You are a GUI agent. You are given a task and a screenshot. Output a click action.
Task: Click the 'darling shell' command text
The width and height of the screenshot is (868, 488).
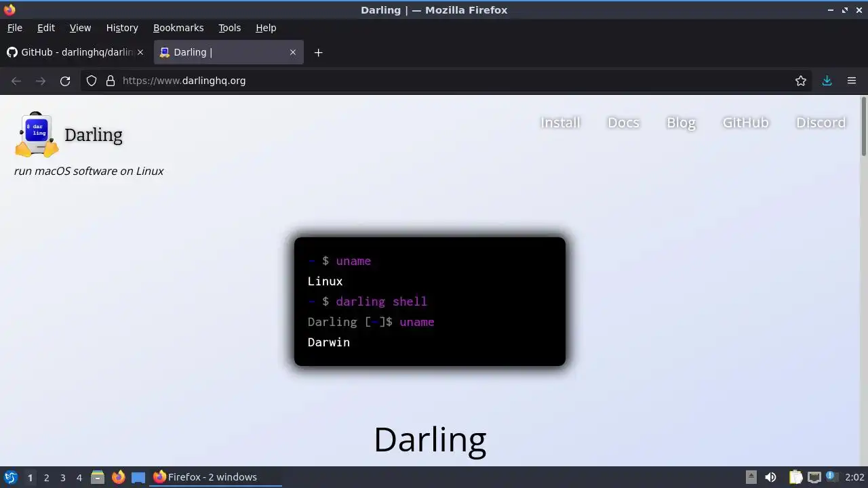pos(382,302)
